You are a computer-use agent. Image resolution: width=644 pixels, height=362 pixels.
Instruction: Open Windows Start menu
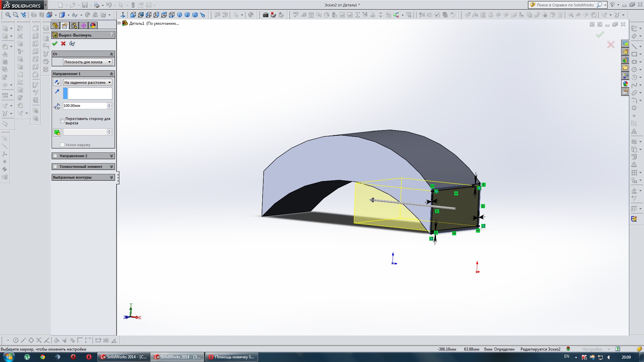click(8, 357)
